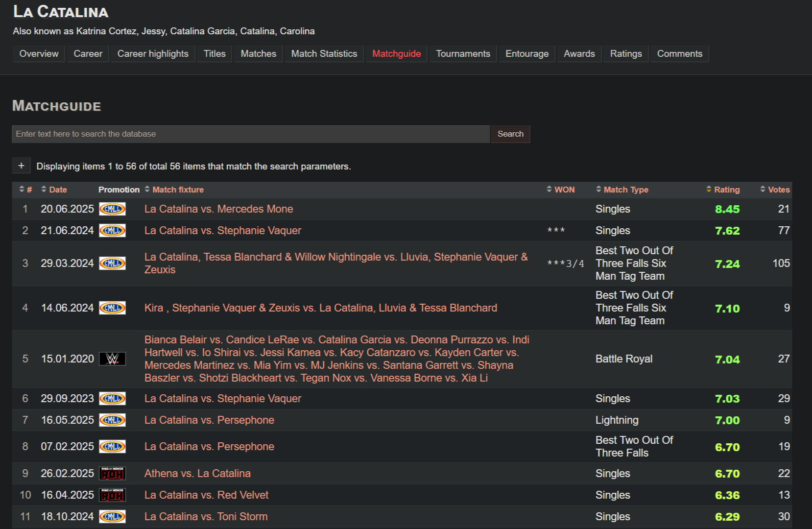
Task: Open the Tournaments tab
Action: pyautogui.click(x=463, y=54)
